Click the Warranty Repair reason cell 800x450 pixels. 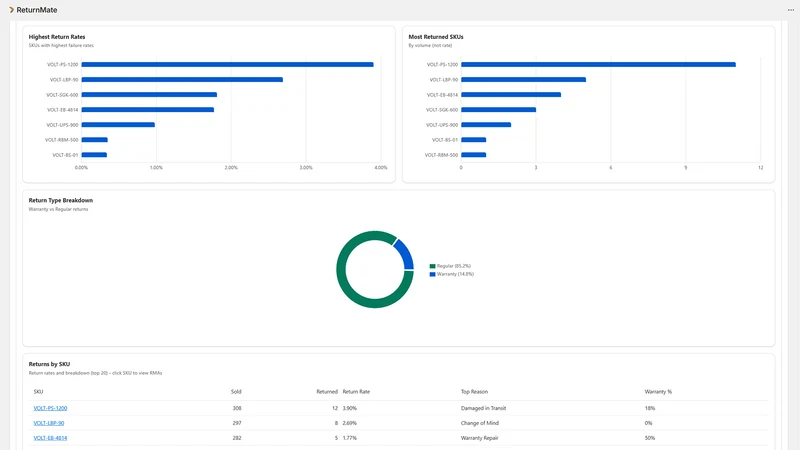click(x=480, y=438)
